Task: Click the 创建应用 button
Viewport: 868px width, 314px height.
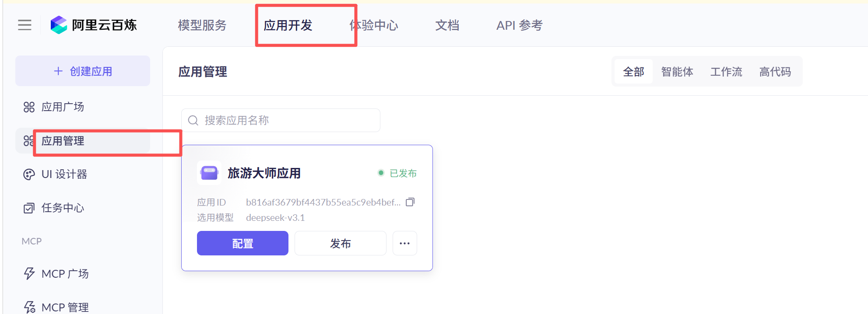Action: tap(83, 71)
